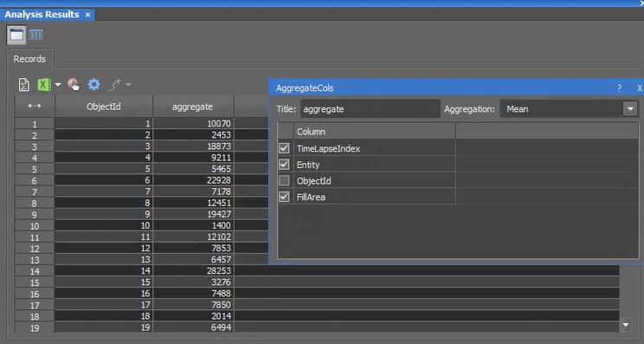Close the AggregateCols dialog
This screenshot has height=344, width=644.
(640, 88)
